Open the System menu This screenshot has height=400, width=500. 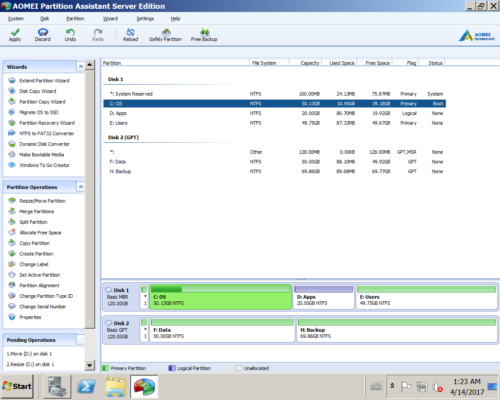click(x=16, y=19)
